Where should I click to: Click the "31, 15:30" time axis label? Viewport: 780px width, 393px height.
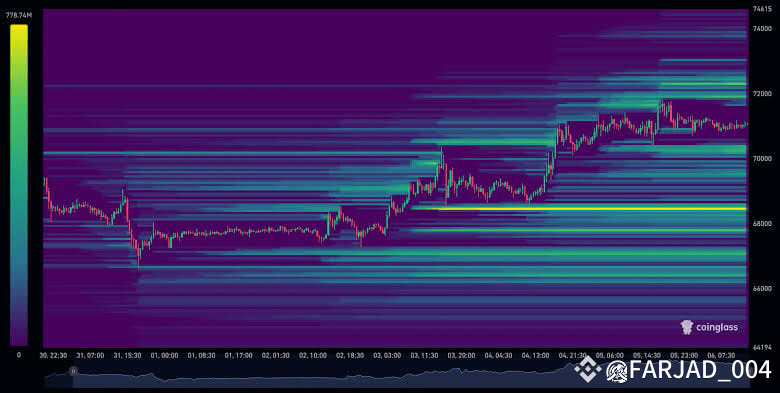(x=127, y=356)
